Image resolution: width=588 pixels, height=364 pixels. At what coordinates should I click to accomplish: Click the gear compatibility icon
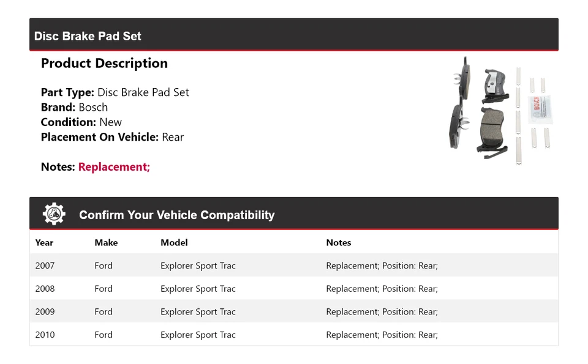54,214
